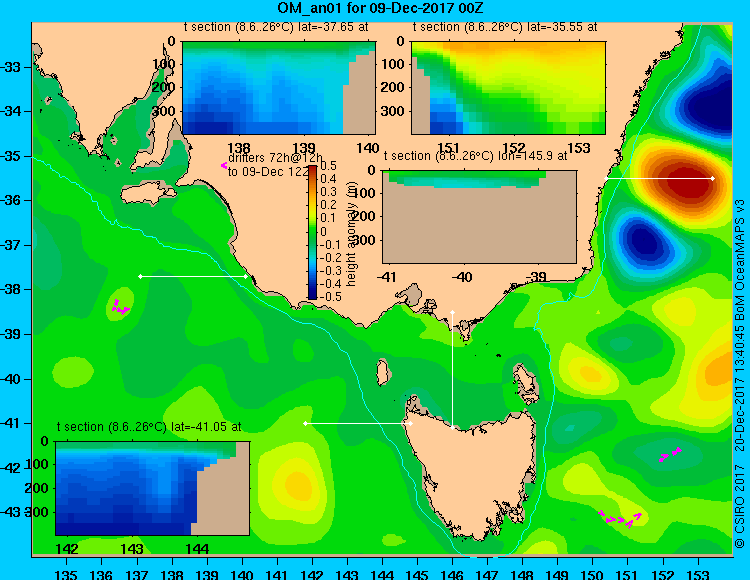Click the 143 label under the lat=-41.05 inset

point(132,549)
